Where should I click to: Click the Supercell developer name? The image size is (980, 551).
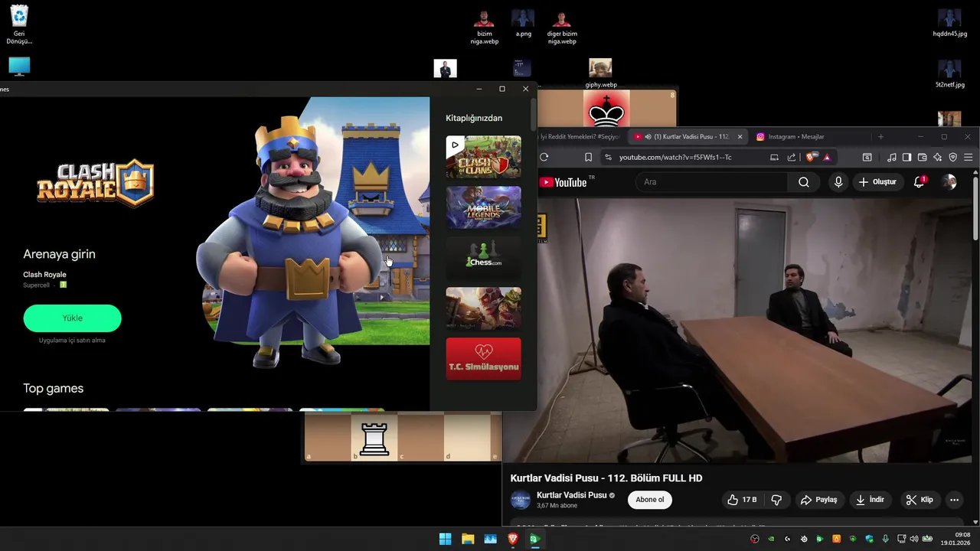point(36,285)
